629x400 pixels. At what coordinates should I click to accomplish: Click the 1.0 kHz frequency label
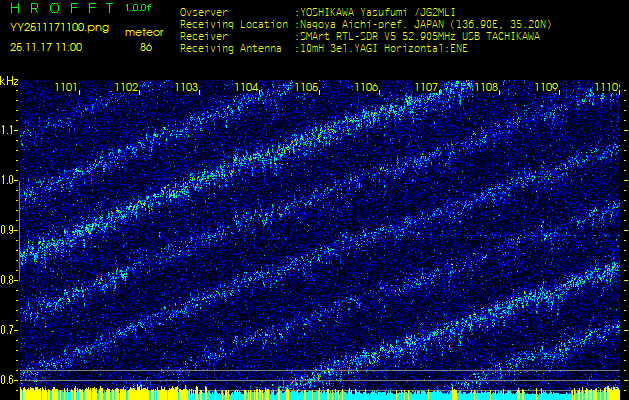point(9,180)
